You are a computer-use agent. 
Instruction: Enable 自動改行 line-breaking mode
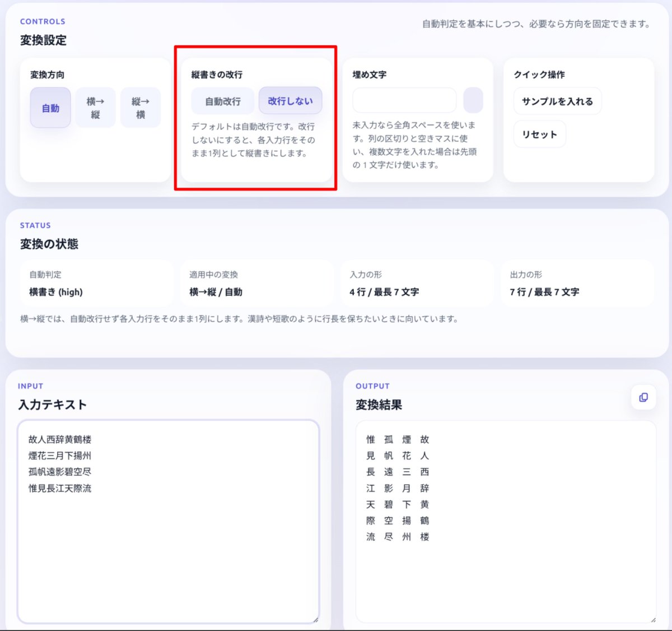(x=222, y=101)
